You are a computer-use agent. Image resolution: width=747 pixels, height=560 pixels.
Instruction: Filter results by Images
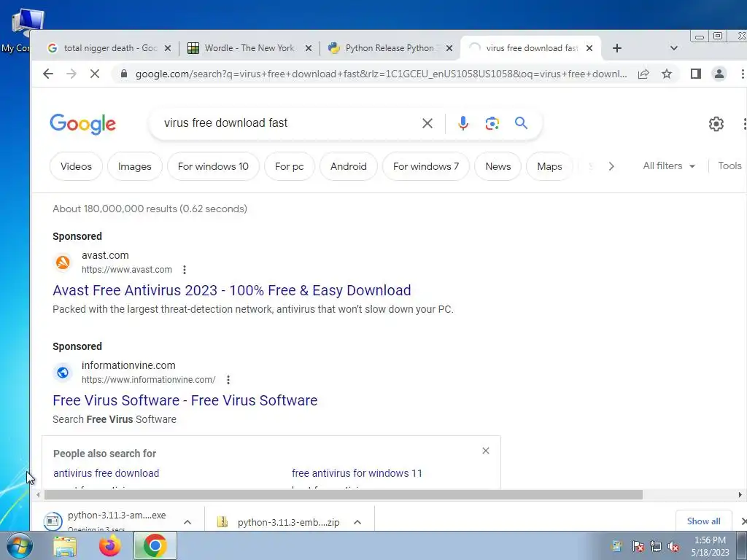pyautogui.click(x=135, y=166)
